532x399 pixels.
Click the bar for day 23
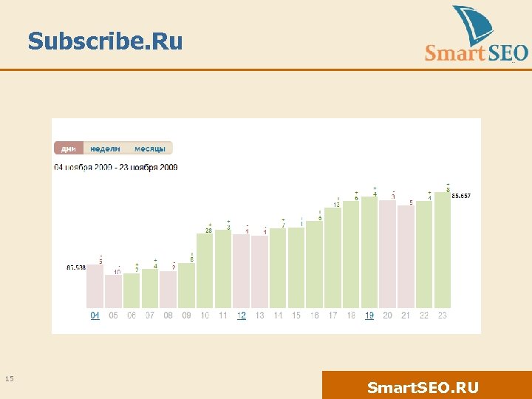tap(443, 250)
